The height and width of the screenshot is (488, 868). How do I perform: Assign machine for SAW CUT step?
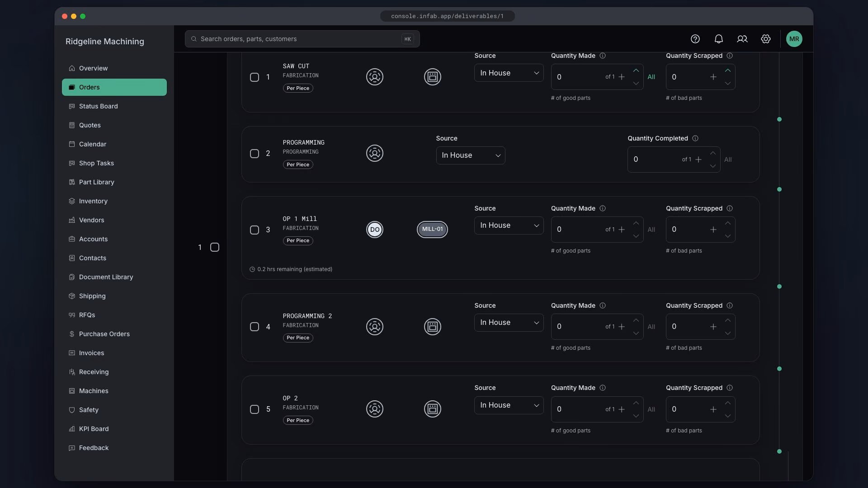click(433, 77)
